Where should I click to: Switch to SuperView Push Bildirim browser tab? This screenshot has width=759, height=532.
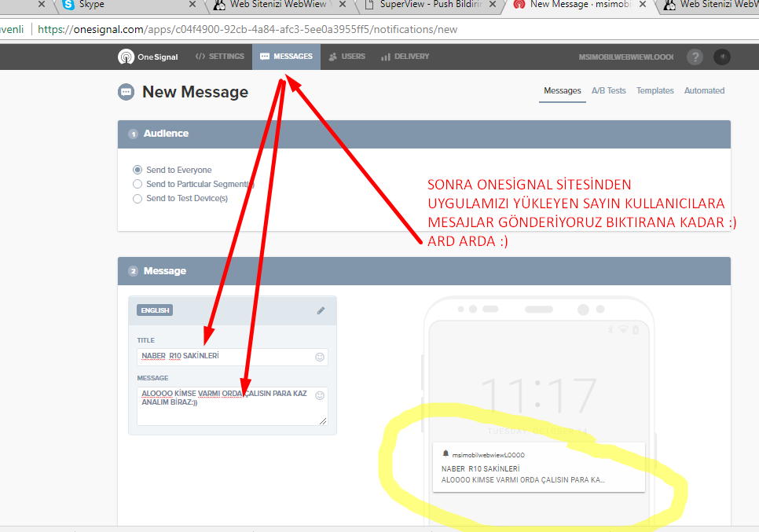click(x=430, y=5)
